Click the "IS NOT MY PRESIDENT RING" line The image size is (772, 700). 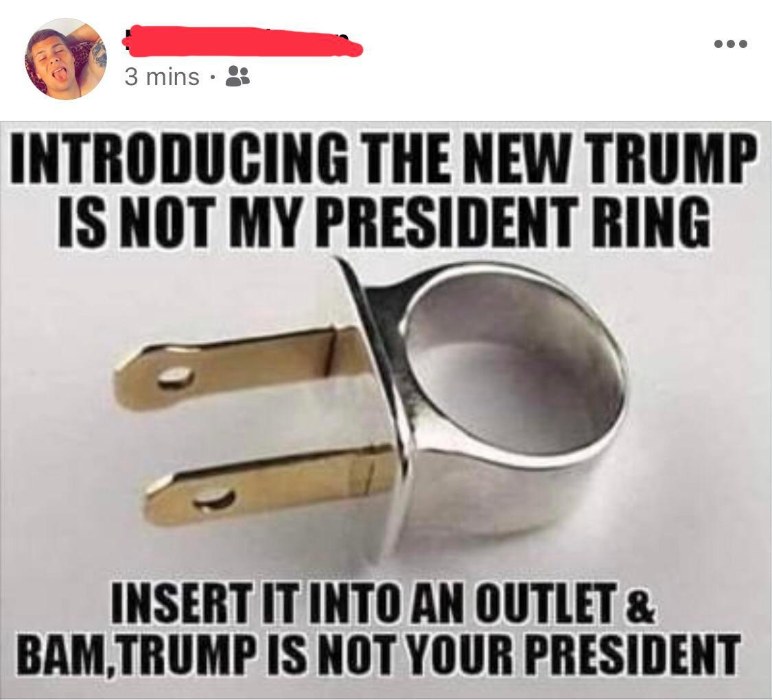pos(384,220)
